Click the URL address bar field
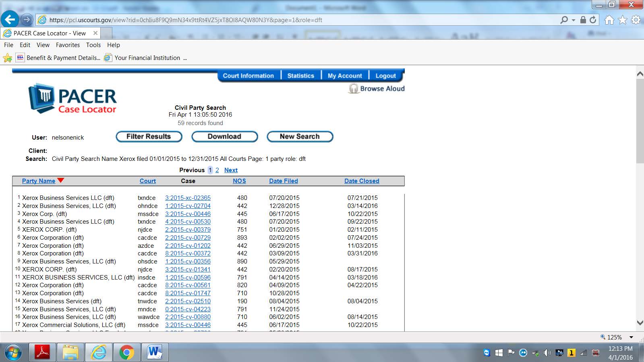The image size is (644, 362). point(298,20)
